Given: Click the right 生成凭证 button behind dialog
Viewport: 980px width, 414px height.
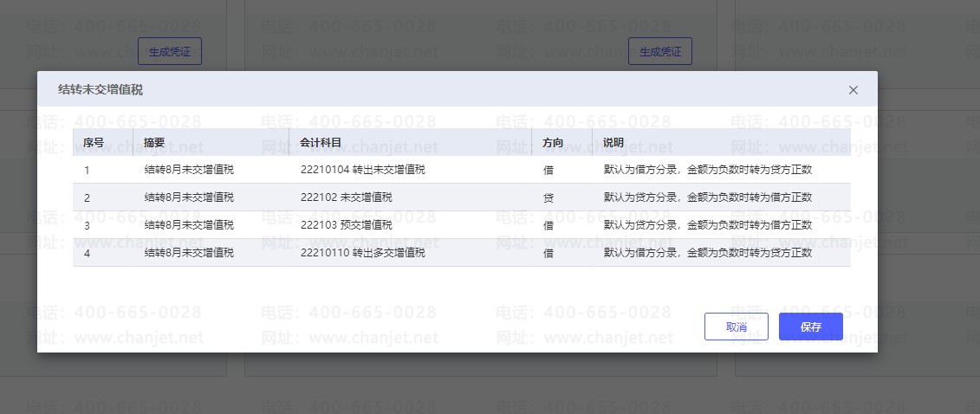Looking at the screenshot, I should (x=660, y=51).
